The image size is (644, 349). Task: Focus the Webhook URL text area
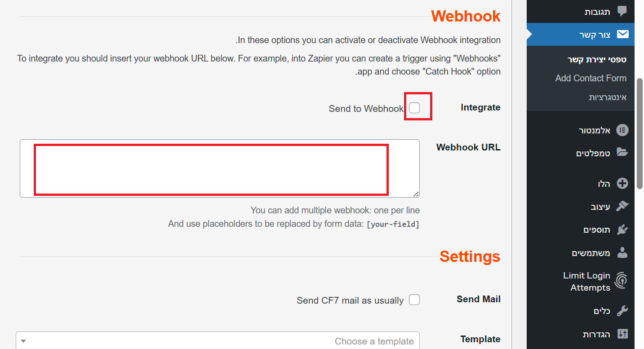tap(220, 168)
